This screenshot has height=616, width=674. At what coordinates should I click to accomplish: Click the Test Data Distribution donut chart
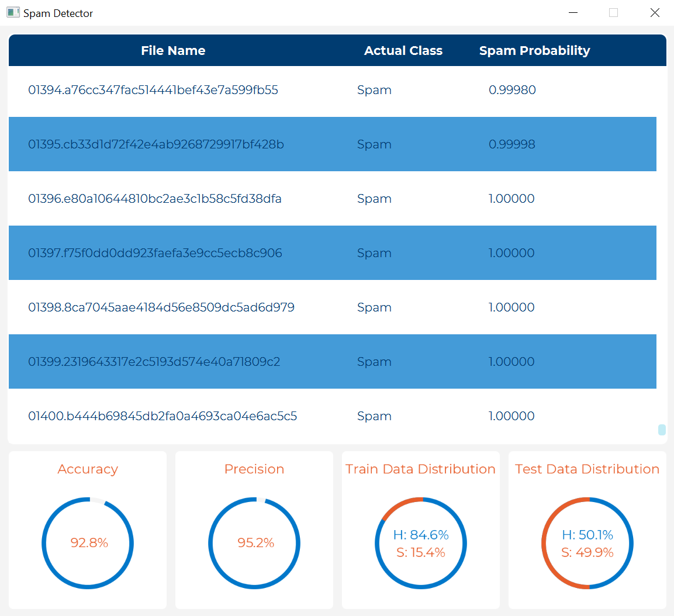pyautogui.click(x=587, y=543)
